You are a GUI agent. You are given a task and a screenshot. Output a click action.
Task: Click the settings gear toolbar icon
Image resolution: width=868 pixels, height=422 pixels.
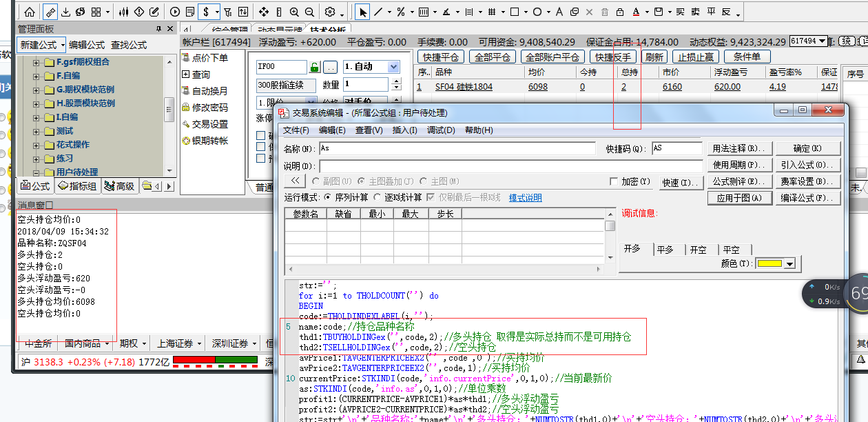[330, 12]
